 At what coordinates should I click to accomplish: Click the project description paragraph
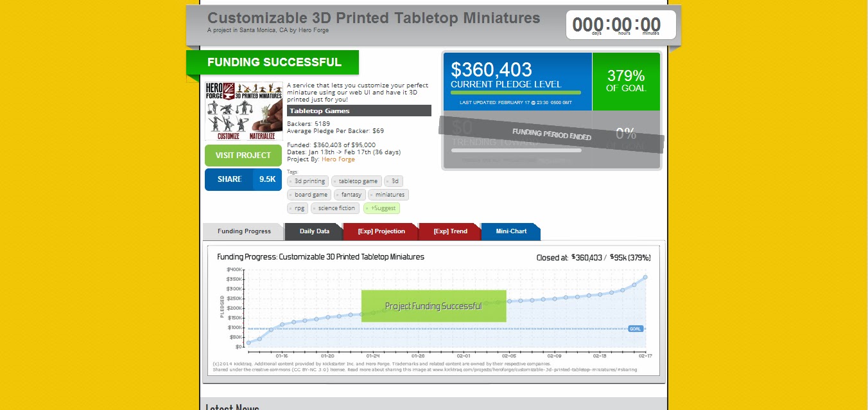(358, 93)
